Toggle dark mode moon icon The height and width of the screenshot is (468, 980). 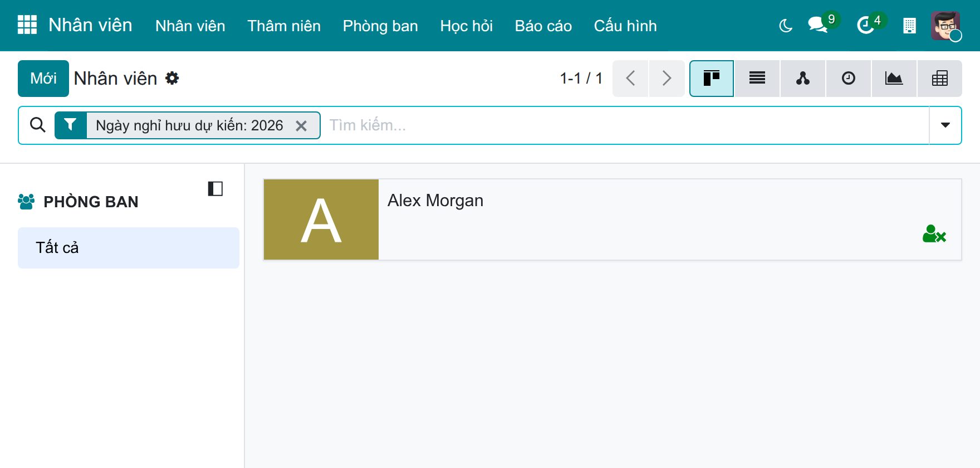pyautogui.click(x=786, y=26)
